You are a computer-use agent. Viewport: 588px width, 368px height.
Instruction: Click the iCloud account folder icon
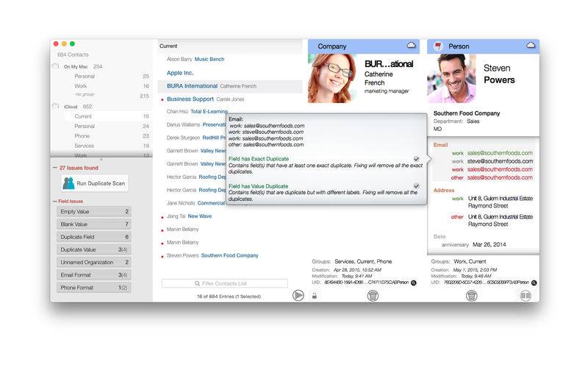(x=56, y=106)
